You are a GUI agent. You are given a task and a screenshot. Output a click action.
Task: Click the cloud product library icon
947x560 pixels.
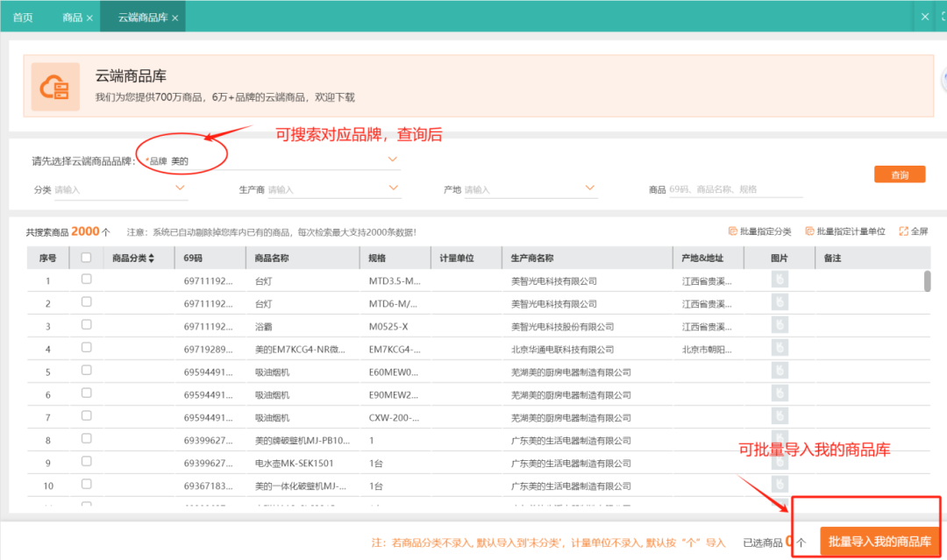click(x=55, y=87)
